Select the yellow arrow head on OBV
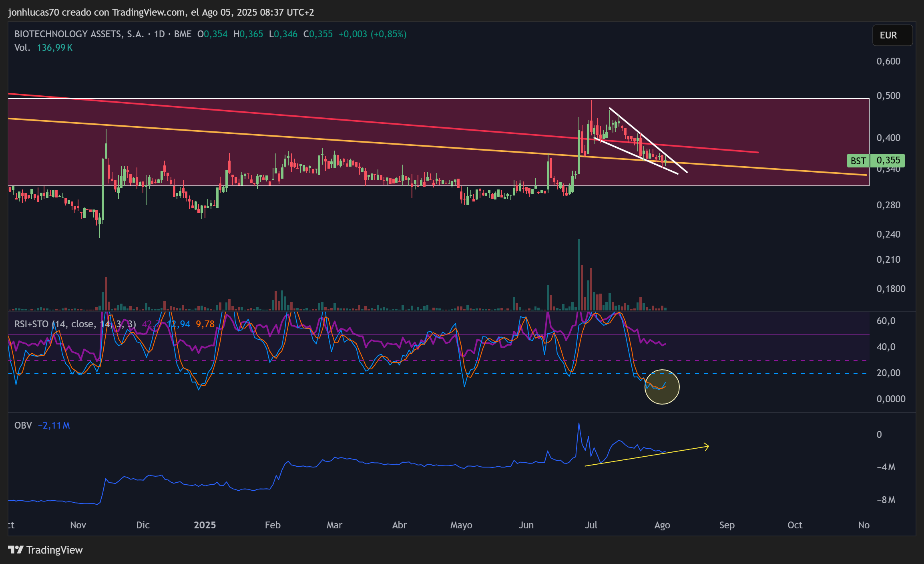Screen dimensions: 924x564 click(706, 446)
